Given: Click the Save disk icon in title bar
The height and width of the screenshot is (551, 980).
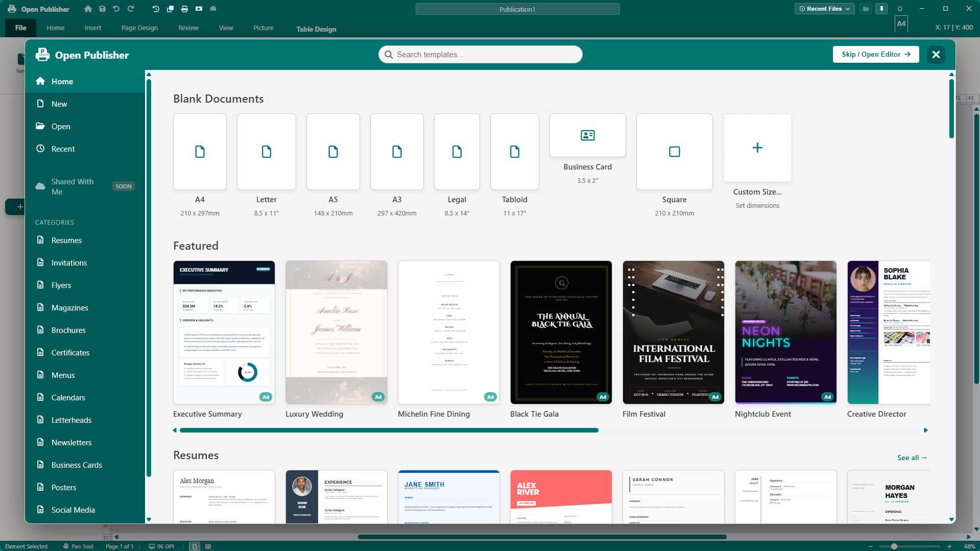Looking at the screenshot, I should point(102,9).
